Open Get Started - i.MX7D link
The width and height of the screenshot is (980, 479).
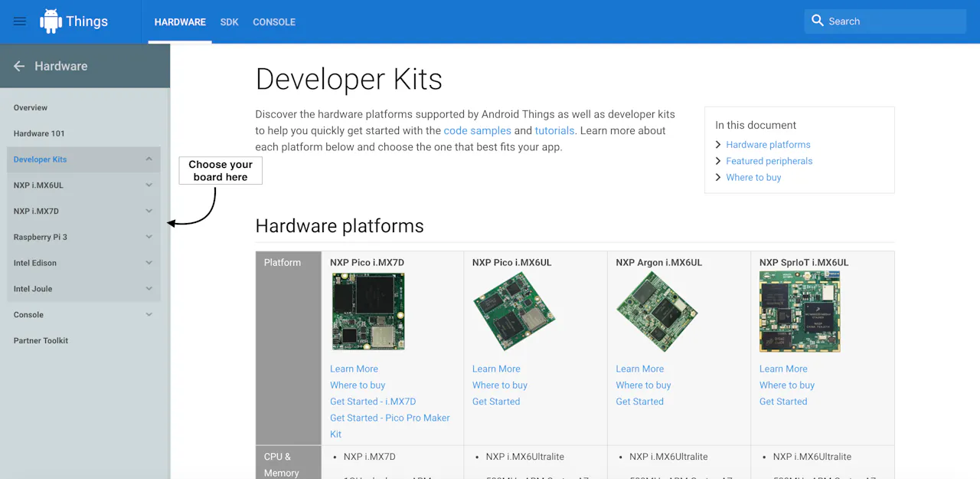[373, 402]
